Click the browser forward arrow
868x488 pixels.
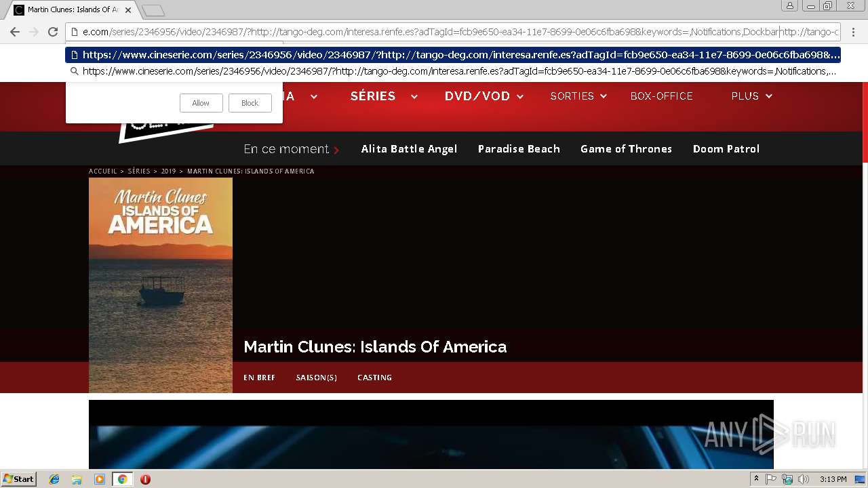[33, 32]
